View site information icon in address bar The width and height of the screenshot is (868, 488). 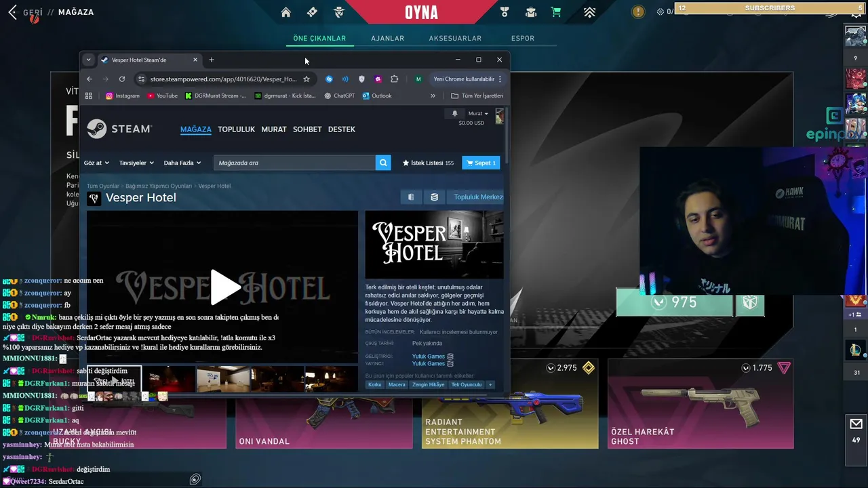pyautogui.click(x=141, y=79)
